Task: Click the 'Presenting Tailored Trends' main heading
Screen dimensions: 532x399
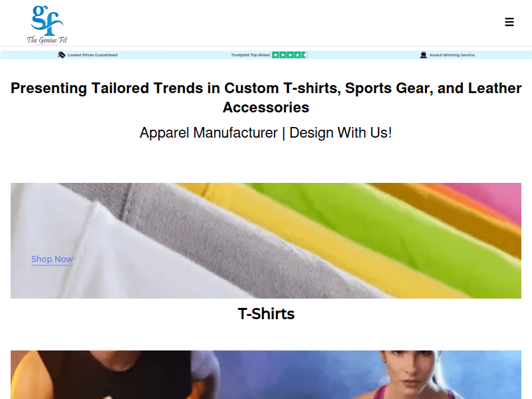Action: coord(266,98)
